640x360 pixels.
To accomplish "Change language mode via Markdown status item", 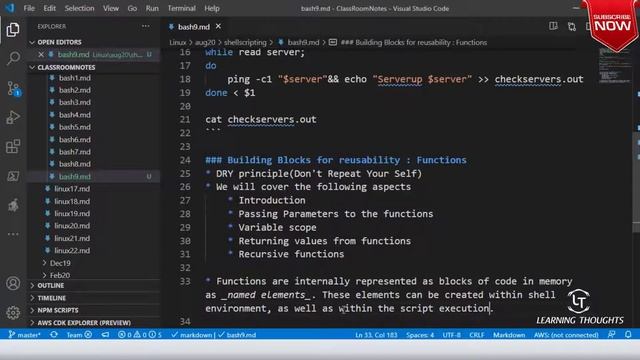I will point(509,335).
